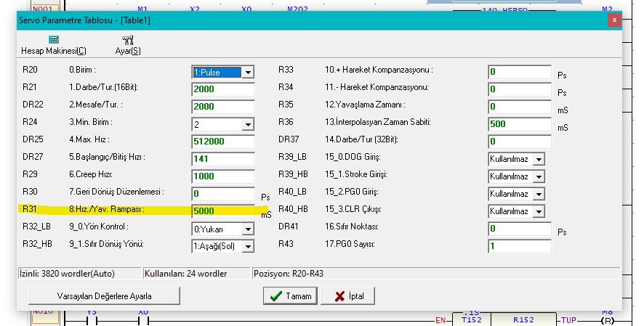Click the 17.PG0 Sayısı field
The width and height of the screenshot is (644, 326).
click(x=520, y=246)
